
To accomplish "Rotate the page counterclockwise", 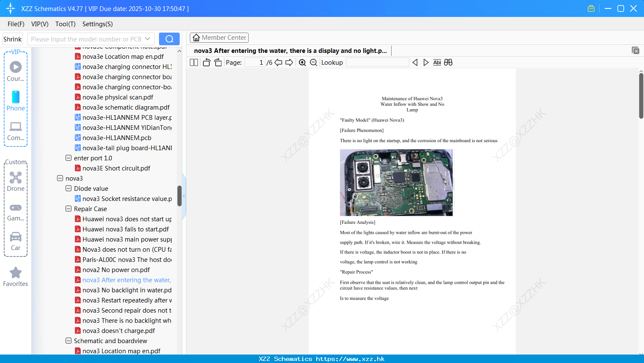I will (206, 62).
